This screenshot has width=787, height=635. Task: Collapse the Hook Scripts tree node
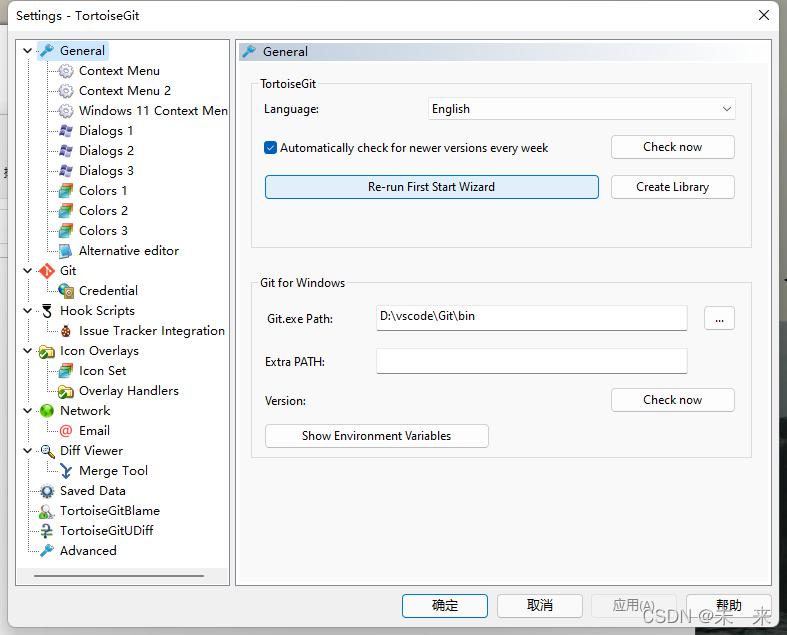pos(28,311)
